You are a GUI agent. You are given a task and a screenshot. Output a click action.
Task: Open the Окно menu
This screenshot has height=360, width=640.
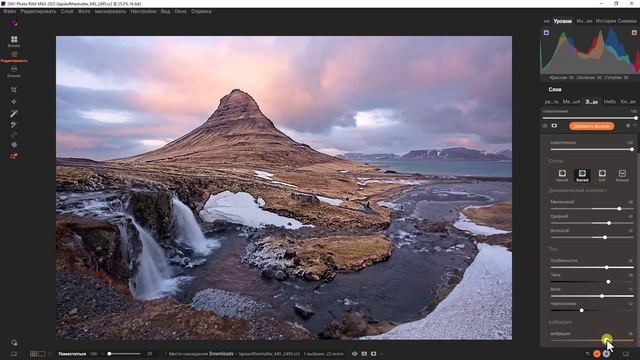[x=180, y=11]
